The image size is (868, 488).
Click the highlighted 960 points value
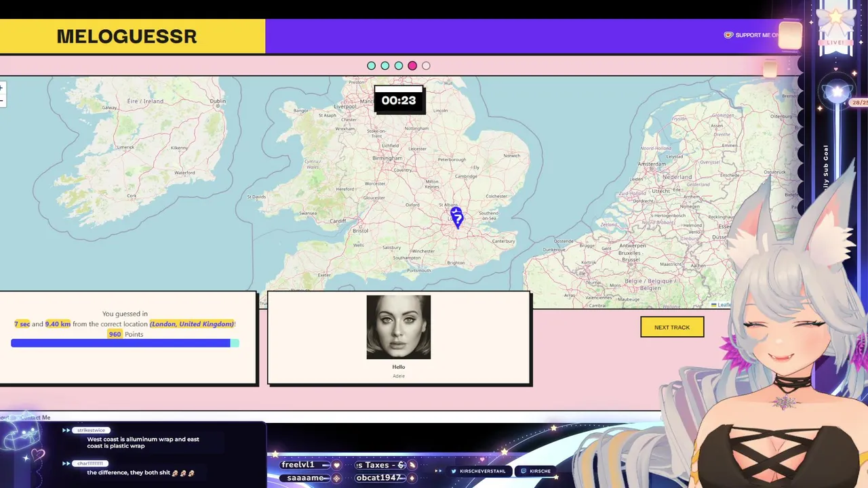115,334
